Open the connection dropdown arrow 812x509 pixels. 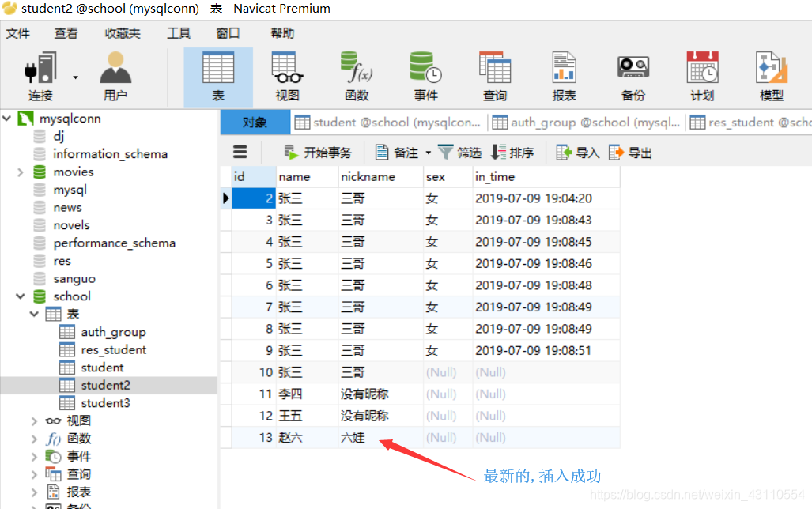click(76, 77)
